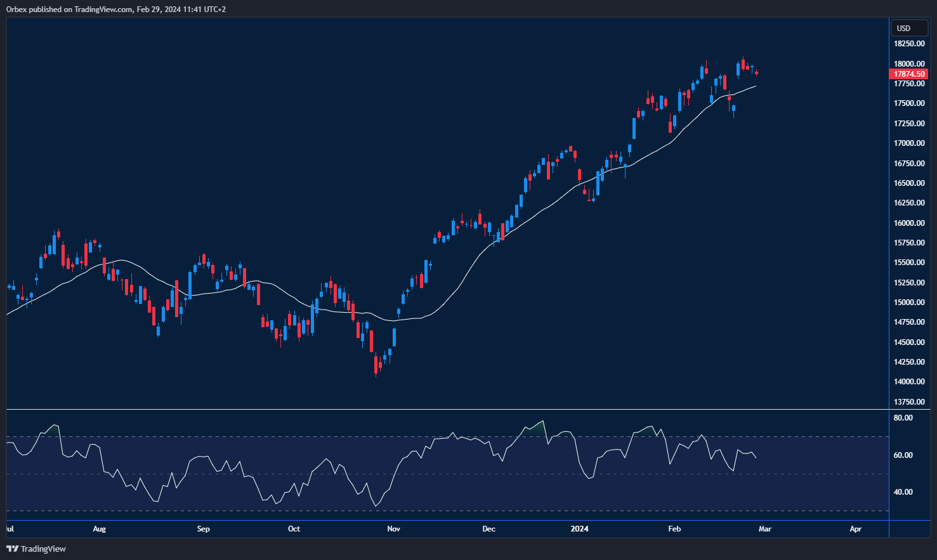Click the red current price label 17874.50
This screenshot has height=560, width=937.
(909, 74)
